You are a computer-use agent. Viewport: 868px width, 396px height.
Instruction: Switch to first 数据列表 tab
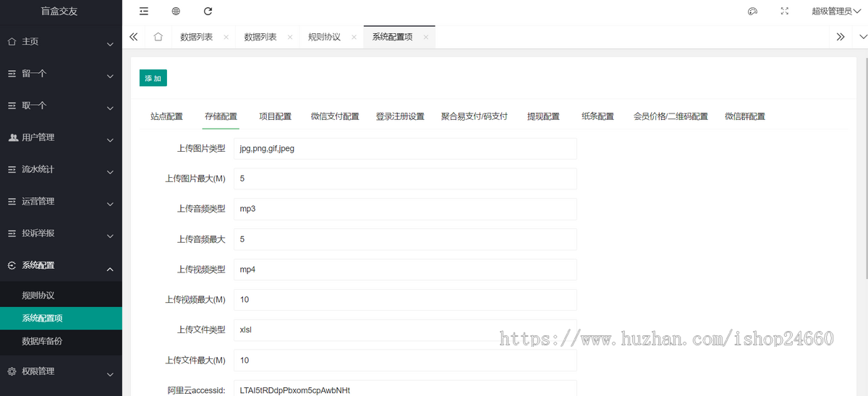(x=196, y=37)
